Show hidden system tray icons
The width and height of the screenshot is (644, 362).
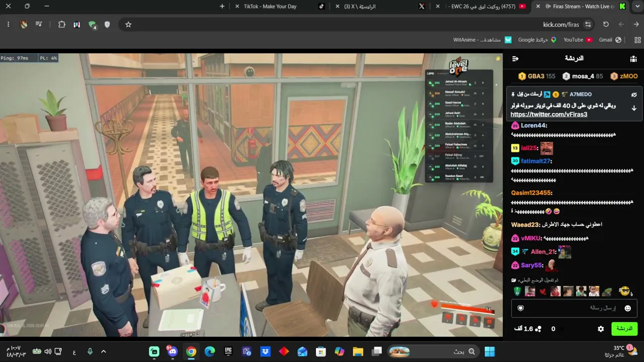(x=104, y=351)
